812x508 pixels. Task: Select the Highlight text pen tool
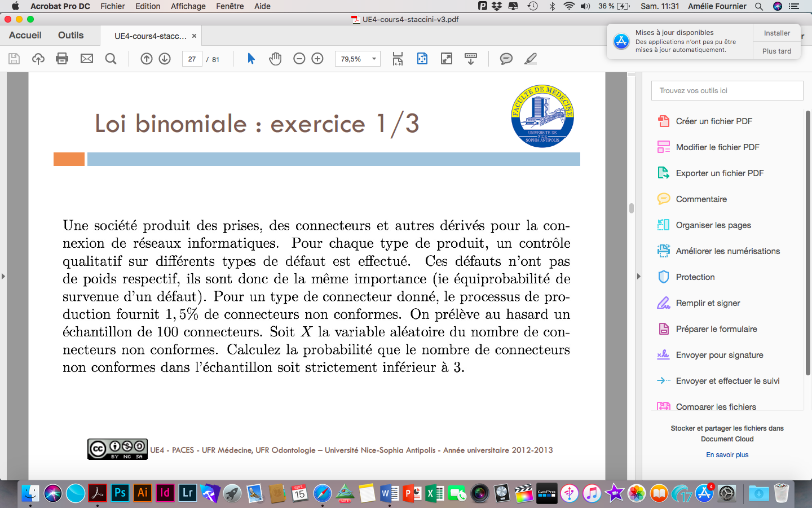(530, 59)
